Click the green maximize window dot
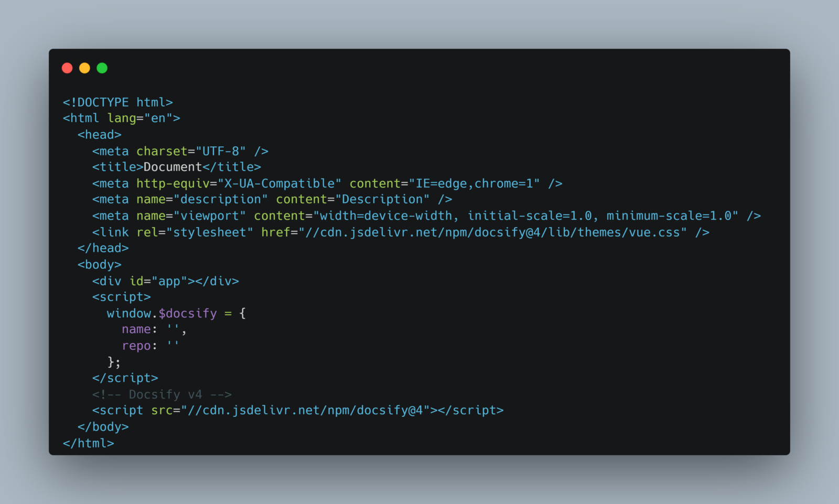 point(102,68)
